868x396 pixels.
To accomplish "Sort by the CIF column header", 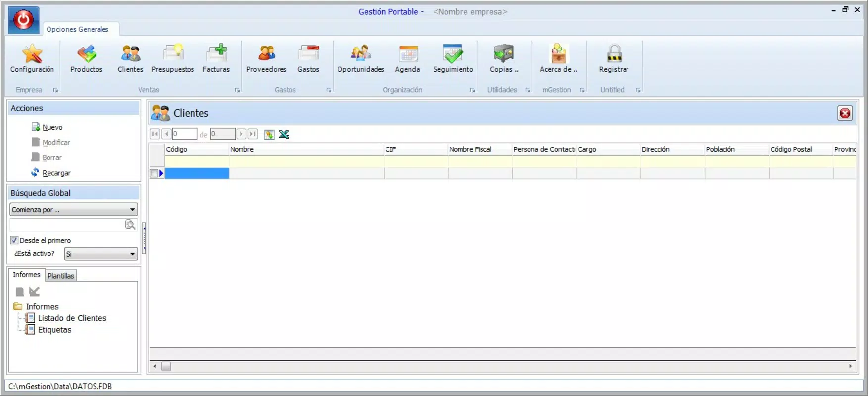I will click(416, 149).
